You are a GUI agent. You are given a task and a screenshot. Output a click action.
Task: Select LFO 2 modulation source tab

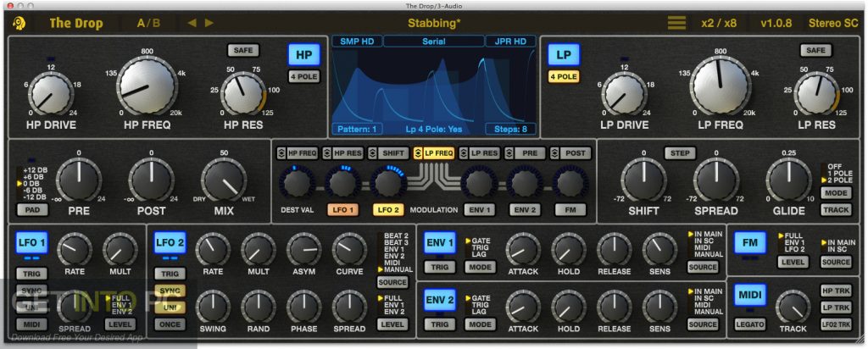388,209
